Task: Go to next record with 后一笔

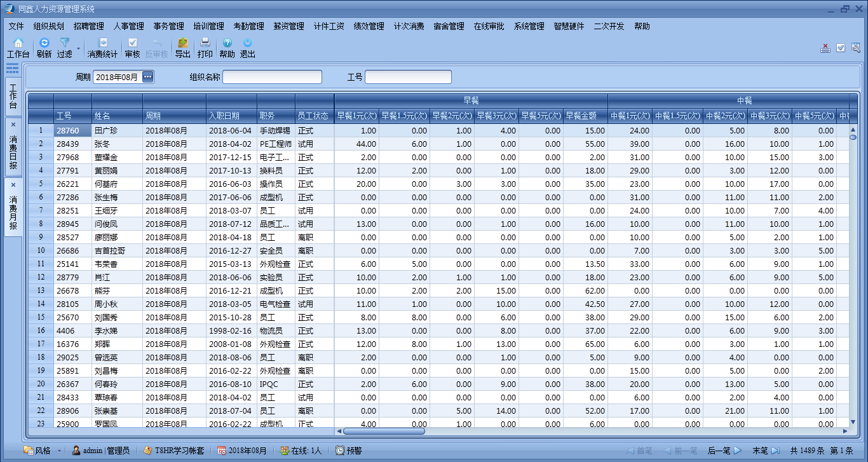Action: 724,451
